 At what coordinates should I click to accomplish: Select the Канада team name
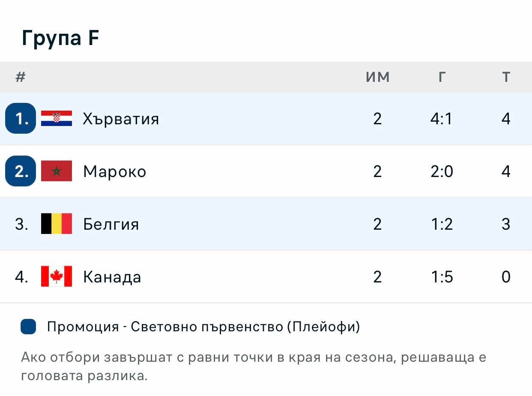[112, 277]
